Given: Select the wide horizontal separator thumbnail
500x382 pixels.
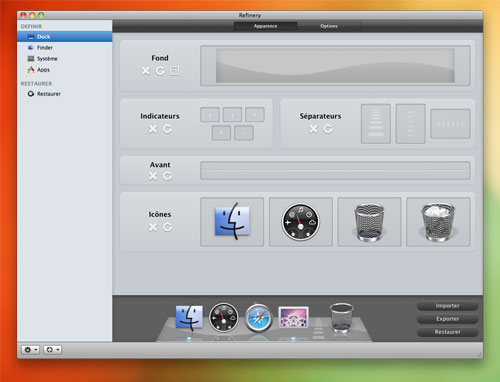Looking at the screenshot, I should (x=450, y=124).
